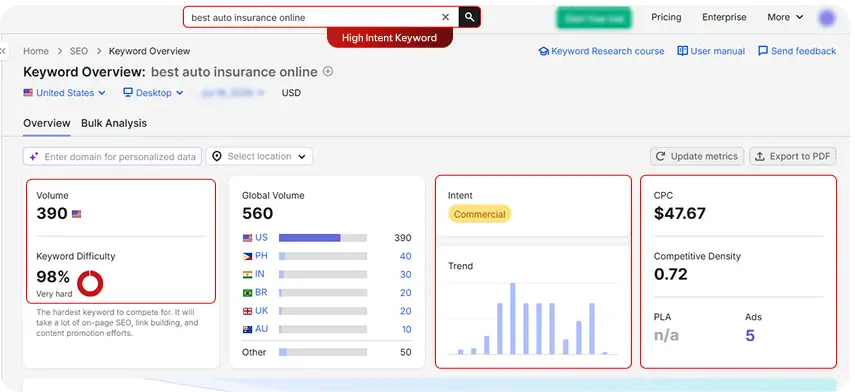The image size is (855, 392).
Task: Click the sparkle icon in domain field
Action: 34,156
